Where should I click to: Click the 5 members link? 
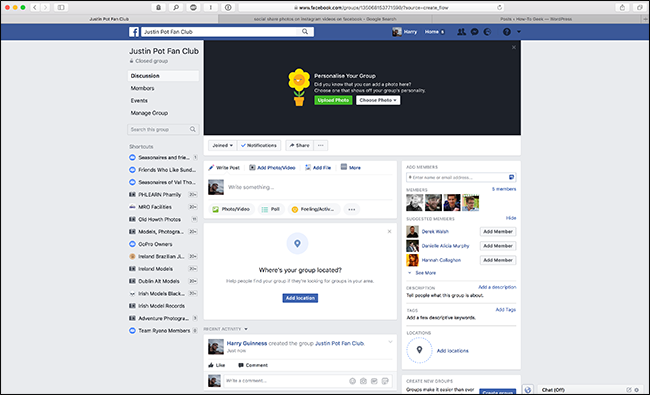click(504, 189)
